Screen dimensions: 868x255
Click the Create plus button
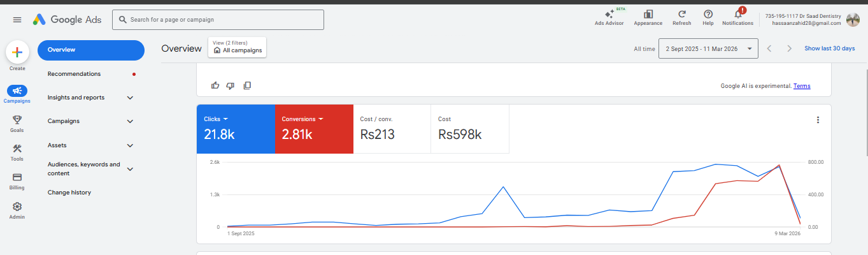click(17, 53)
